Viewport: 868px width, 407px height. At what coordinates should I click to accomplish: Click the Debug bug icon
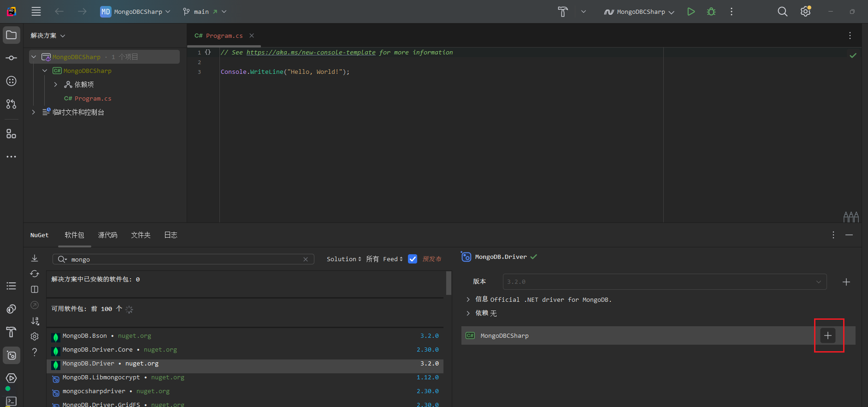coord(711,12)
